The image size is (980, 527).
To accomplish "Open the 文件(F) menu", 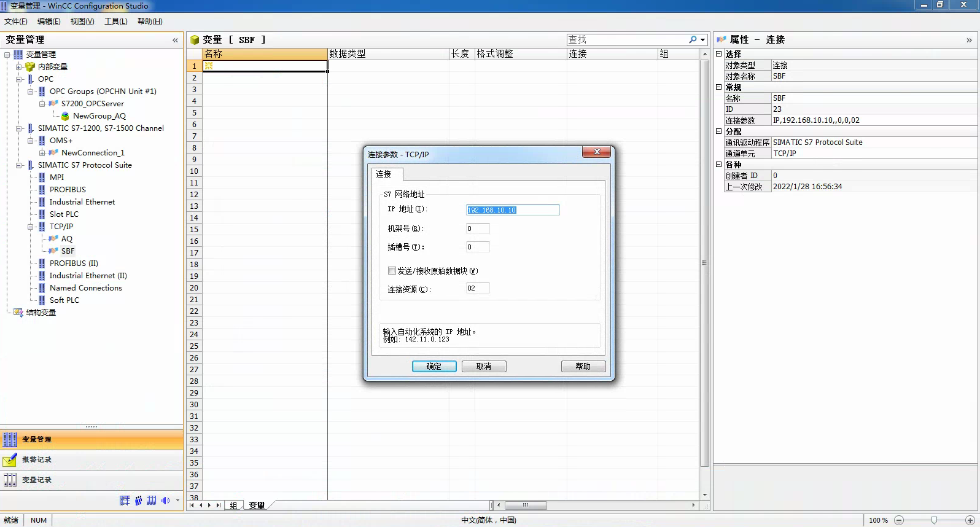I will coord(15,21).
